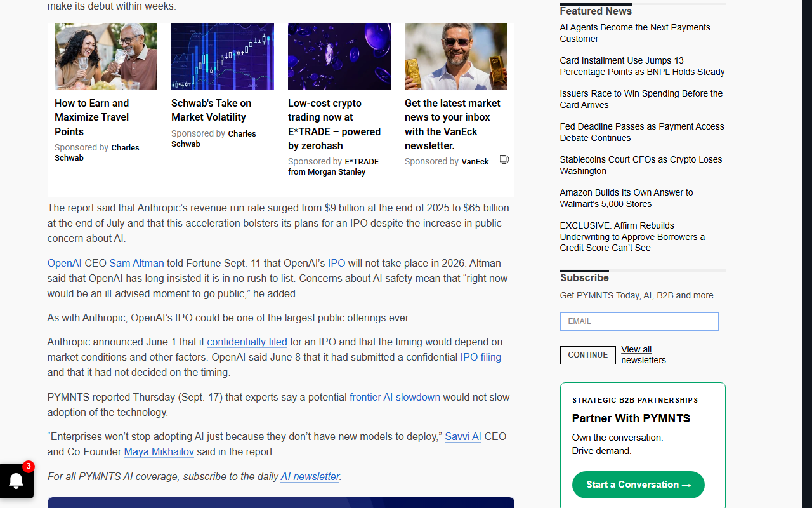The height and width of the screenshot is (508, 812).
Task: Open the 'IPO filing' link
Action: pyautogui.click(x=480, y=357)
